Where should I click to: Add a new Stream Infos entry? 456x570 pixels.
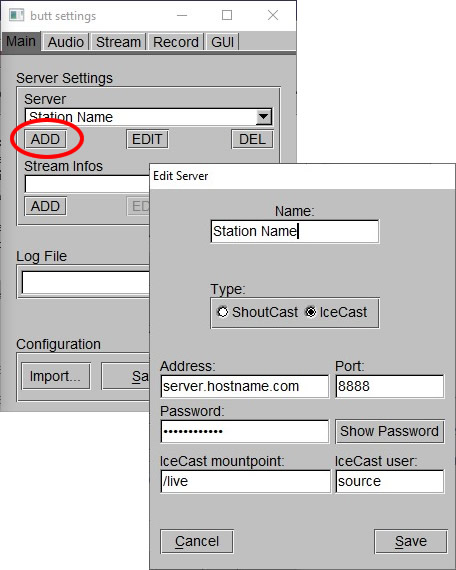(x=45, y=206)
